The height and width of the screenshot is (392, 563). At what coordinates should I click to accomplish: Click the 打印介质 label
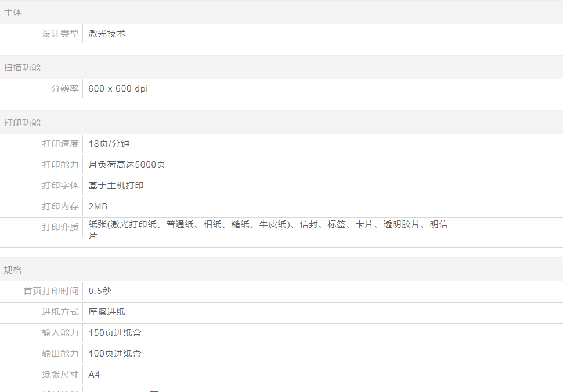(x=60, y=227)
